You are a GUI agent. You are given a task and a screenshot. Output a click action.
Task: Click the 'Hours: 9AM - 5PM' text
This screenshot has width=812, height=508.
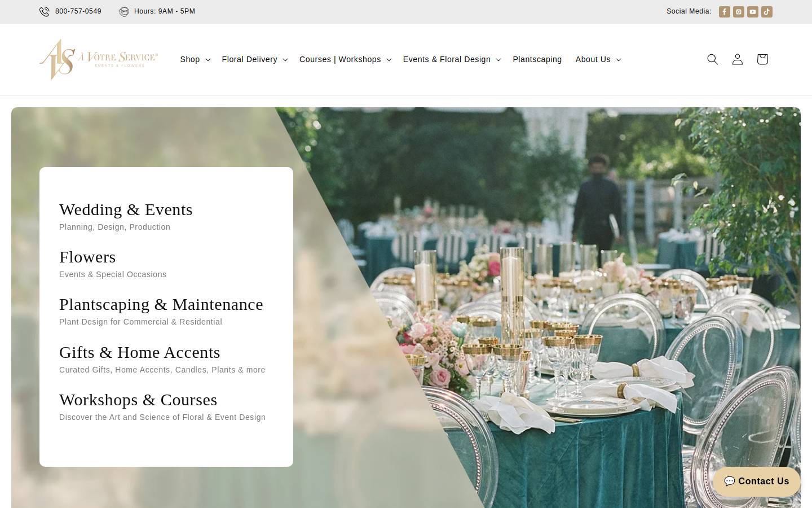pyautogui.click(x=165, y=11)
